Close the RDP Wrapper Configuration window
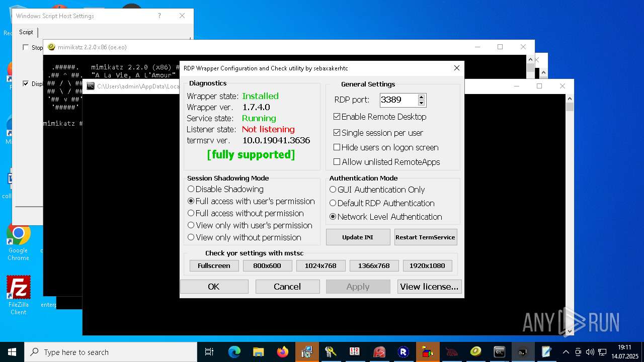Screen dimensions: 644x362 tap(456, 68)
